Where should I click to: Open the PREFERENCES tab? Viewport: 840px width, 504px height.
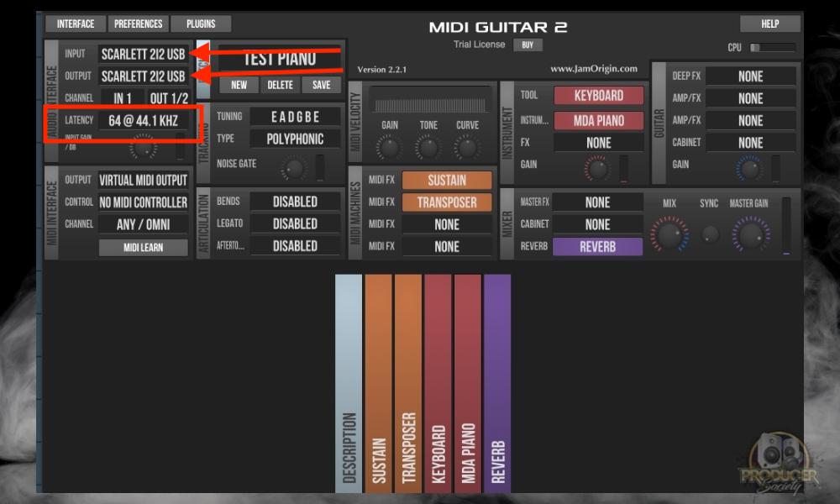[139, 24]
